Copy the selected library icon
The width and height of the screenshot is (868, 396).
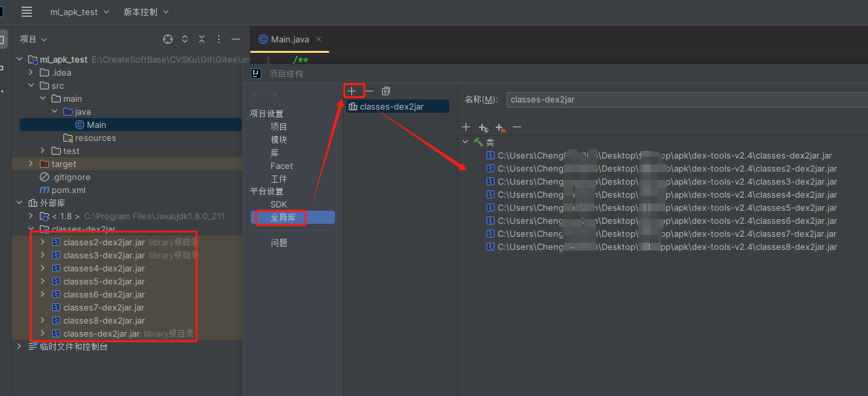pos(386,91)
